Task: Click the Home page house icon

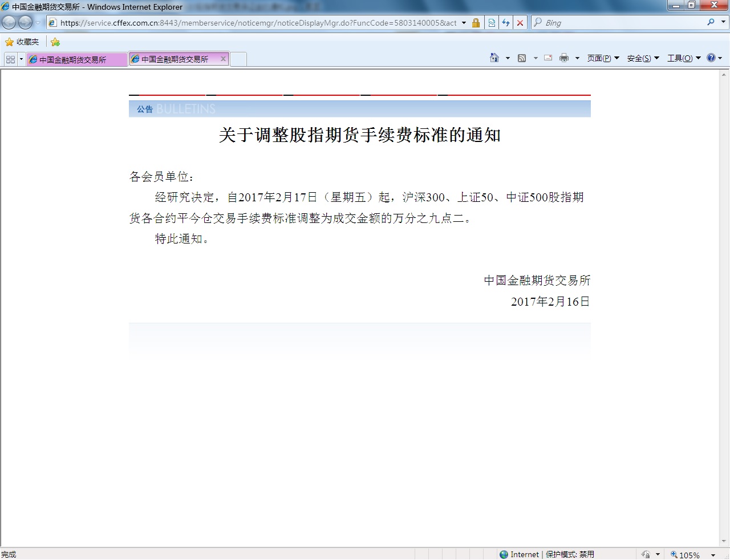Action: pyautogui.click(x=494, y=58)
